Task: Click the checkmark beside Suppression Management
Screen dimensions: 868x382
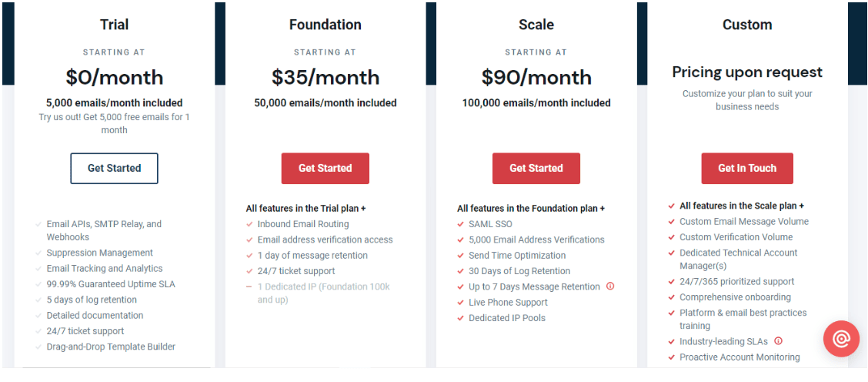Action: click(38, 253)
